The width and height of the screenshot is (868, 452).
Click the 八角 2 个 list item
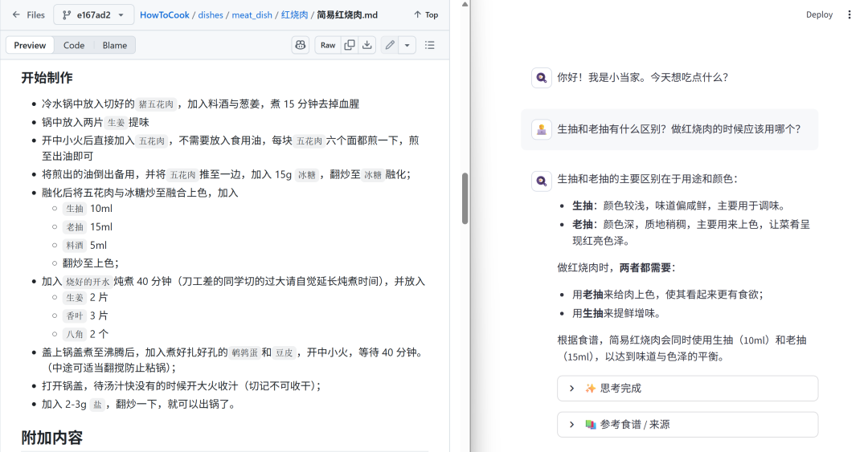point(86,334)
